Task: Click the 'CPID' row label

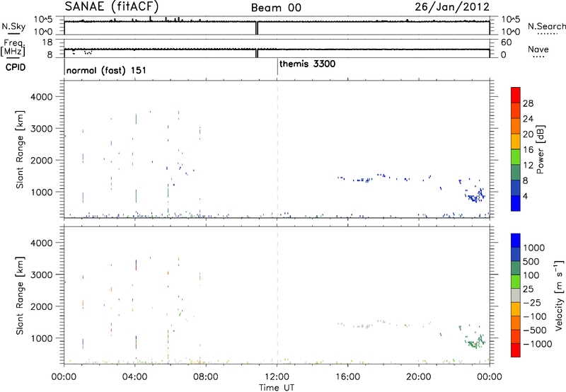Action: tap(16, 67)
